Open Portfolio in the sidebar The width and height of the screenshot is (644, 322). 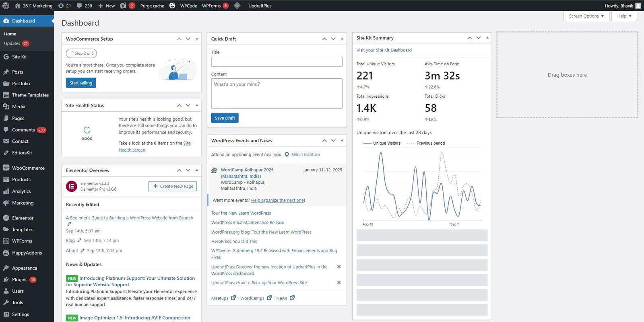21,84
